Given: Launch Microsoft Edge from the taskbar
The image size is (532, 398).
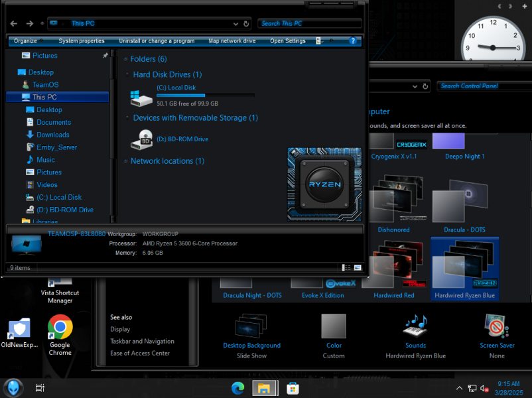Looking at the screenshot, I should (x=238, y=388).
